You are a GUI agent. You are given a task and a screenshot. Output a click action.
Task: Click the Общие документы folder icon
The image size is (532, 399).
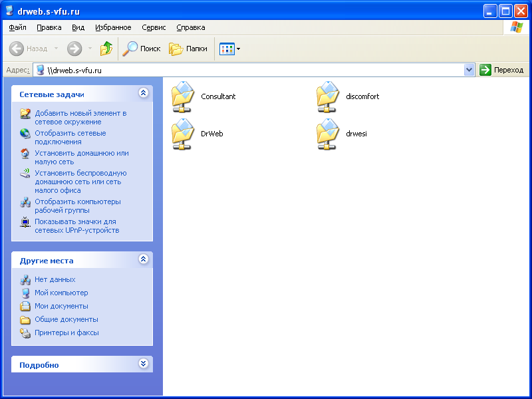(25, 320)
